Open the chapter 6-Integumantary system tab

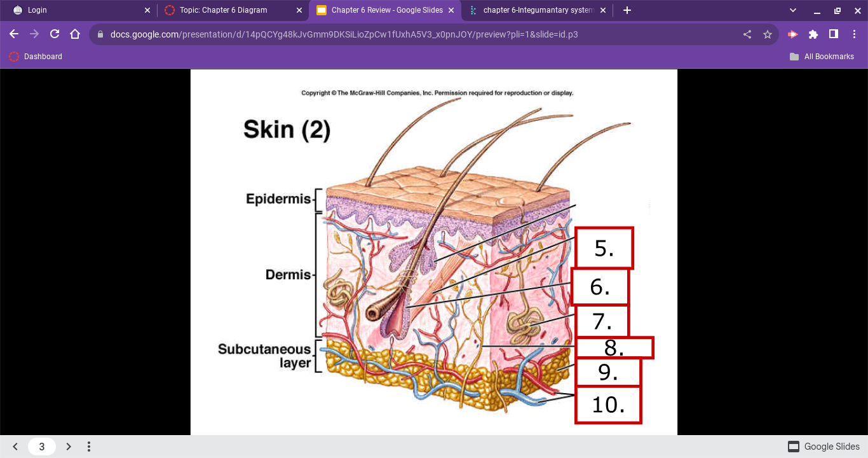(536, 10)
